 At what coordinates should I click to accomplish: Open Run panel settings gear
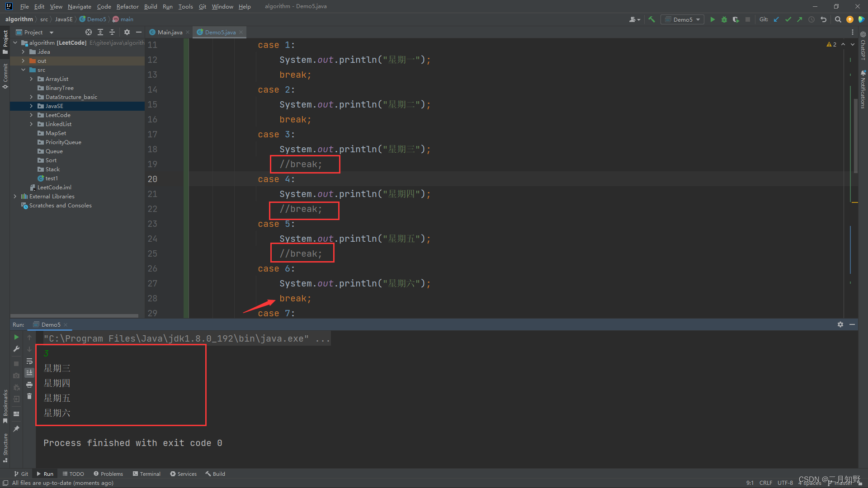coord(840,324)
